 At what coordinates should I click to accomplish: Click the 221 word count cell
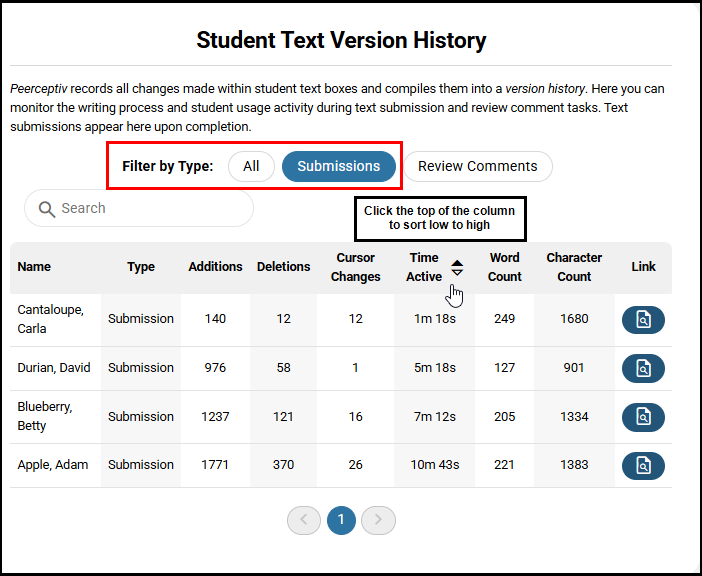point(505,465)
